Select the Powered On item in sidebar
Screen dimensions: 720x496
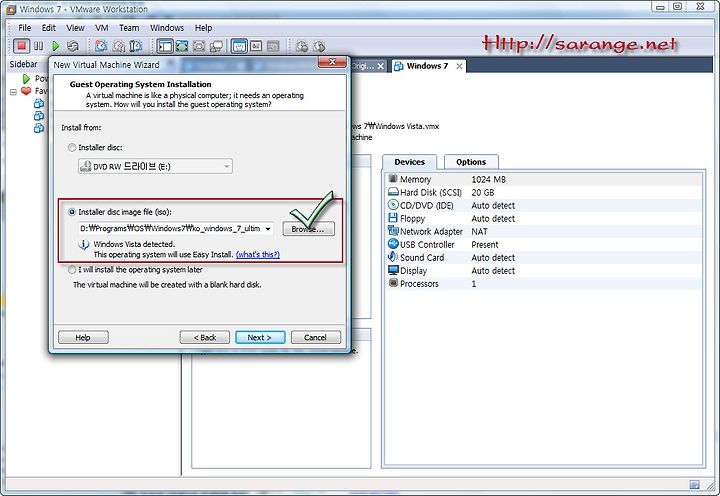[35, 79]
